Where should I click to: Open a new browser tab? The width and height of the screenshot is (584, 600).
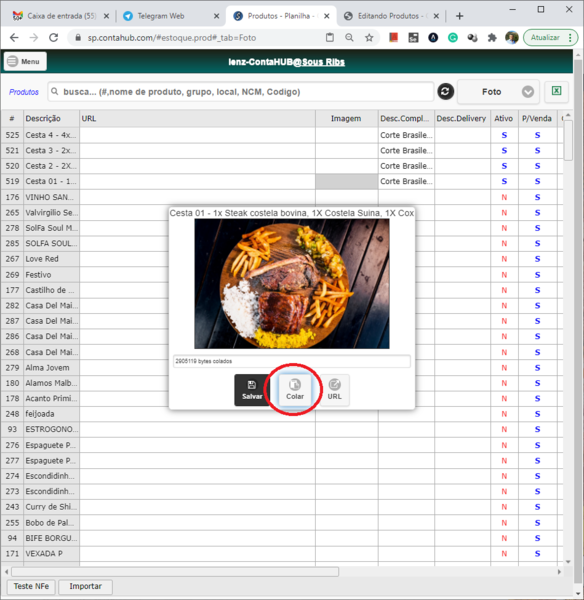pos(460,16)
